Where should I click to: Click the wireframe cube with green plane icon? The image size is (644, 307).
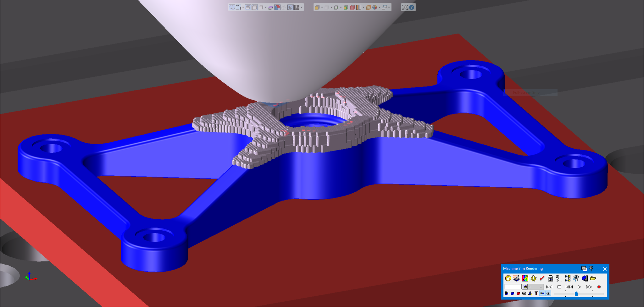pos(336,7)
